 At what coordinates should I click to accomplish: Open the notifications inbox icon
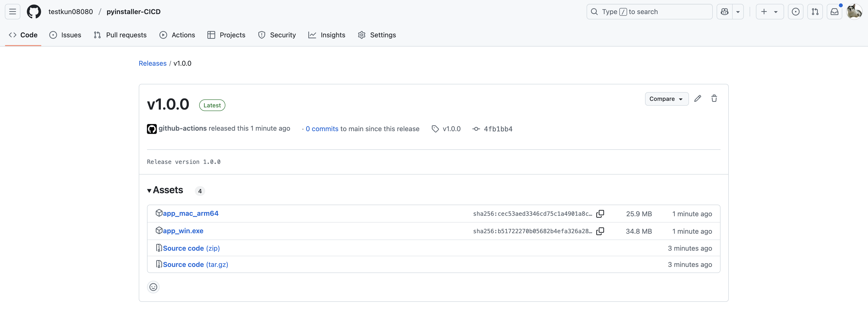pyautogui.click(x=834, y=12)
